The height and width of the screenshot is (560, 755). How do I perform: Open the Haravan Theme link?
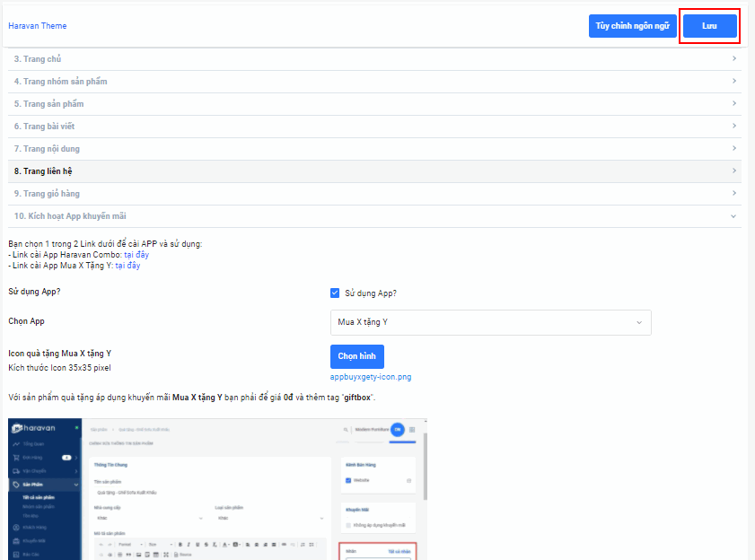(38, 26)
